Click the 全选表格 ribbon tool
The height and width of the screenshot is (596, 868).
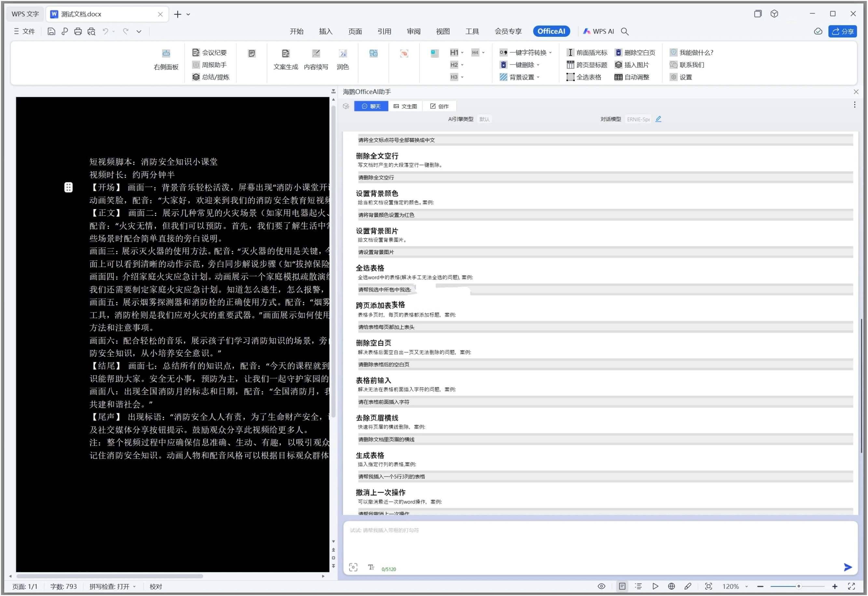click(x=584, y=77)
